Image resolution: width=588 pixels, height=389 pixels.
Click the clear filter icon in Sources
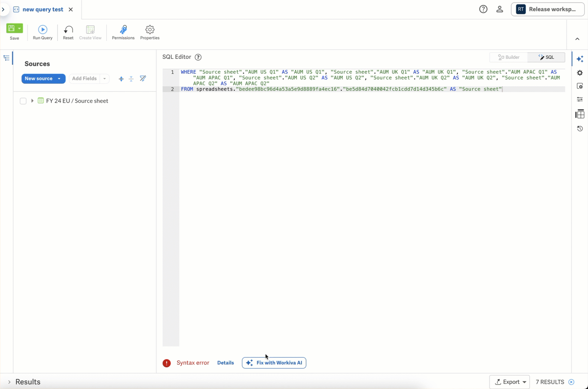[143, 78]
